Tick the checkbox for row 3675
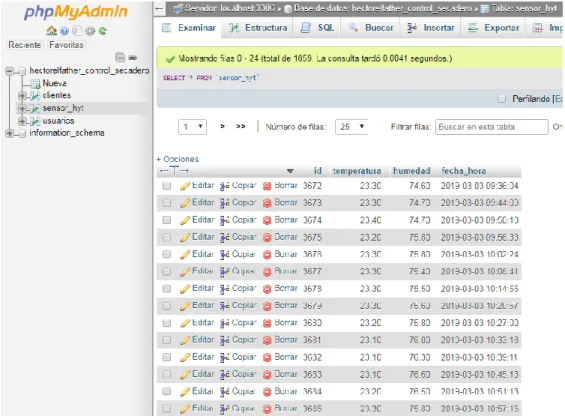 coord(166,237)
